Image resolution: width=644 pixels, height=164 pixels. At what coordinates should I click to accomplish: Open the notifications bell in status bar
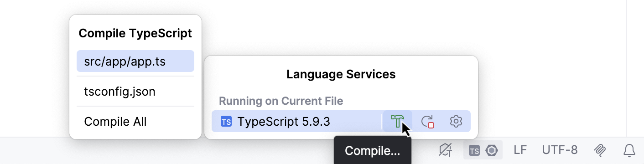coord(629,150)
